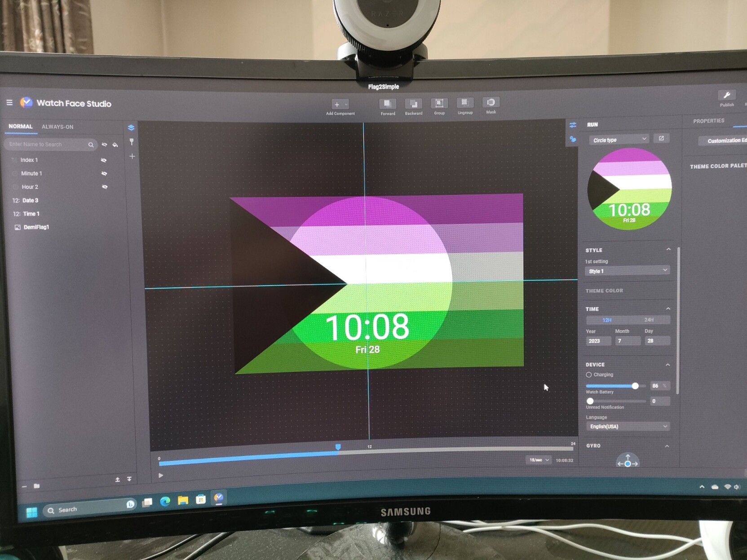Click the Customization Editor button
Screen dimensions: 747x560
[724, 141]
